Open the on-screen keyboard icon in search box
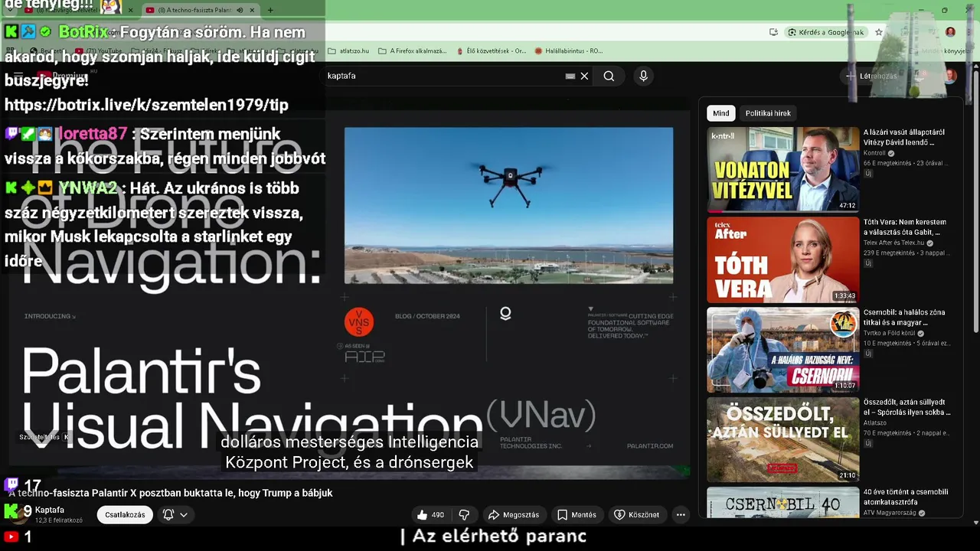This screenshot has height=551, width=980. (570, 76)
